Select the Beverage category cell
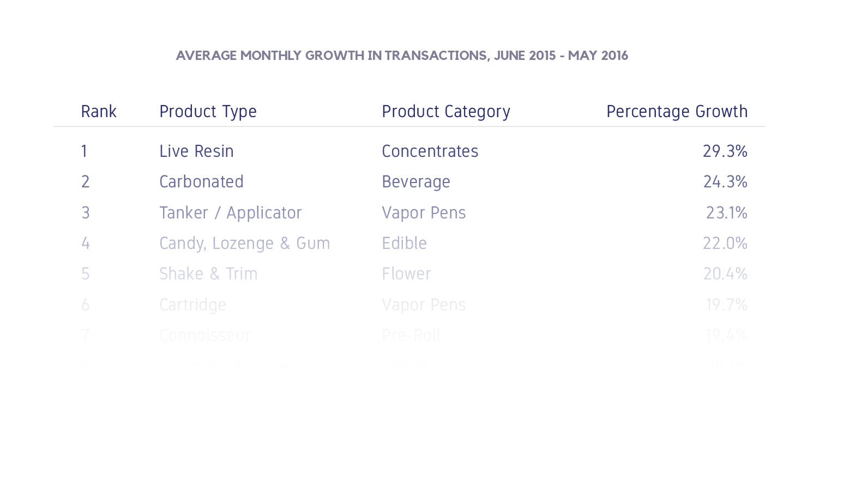The width and height of the screenshot is (868, 499). point(416,182)
